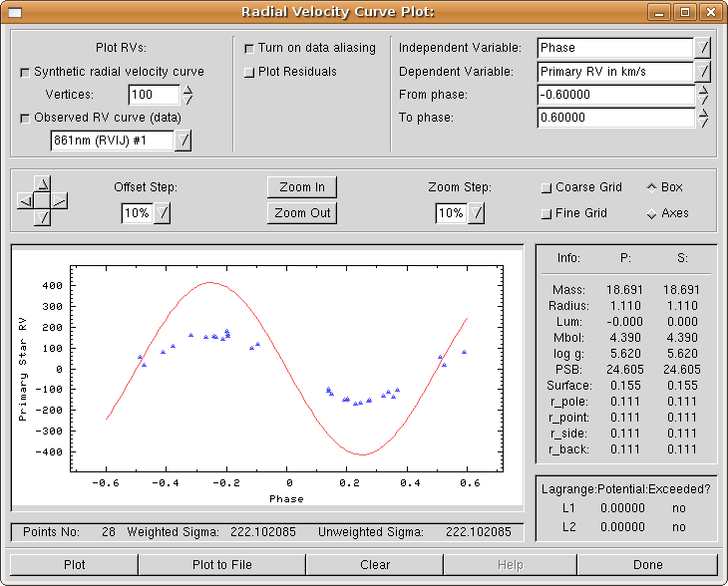
Task: Click Plot to File button
Action: click(222, 565)
